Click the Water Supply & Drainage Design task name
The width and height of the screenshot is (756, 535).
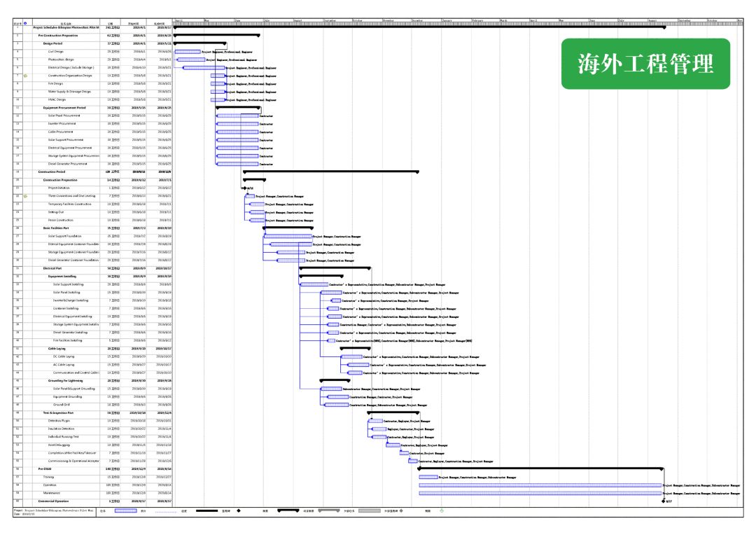tap(69, 92)
